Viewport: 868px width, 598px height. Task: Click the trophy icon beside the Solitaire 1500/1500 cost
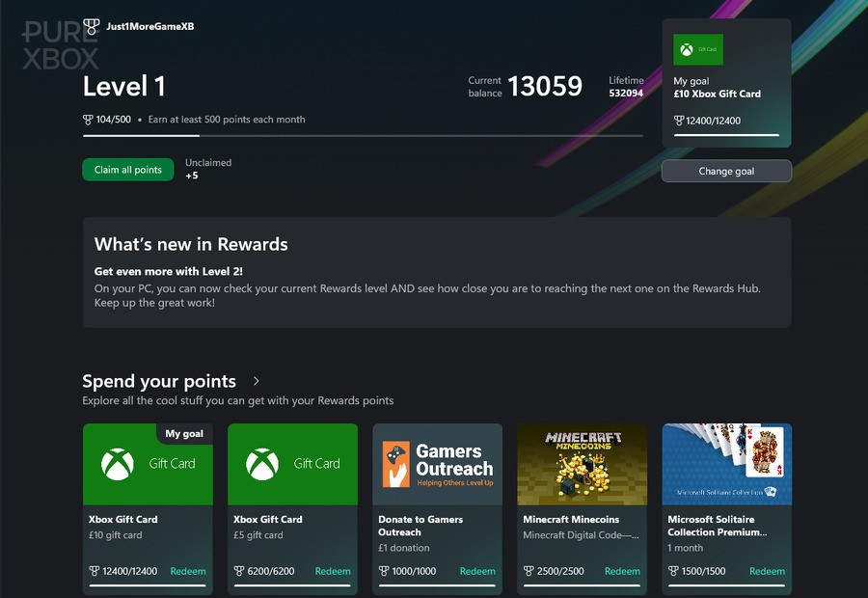(x=673, y=571)
